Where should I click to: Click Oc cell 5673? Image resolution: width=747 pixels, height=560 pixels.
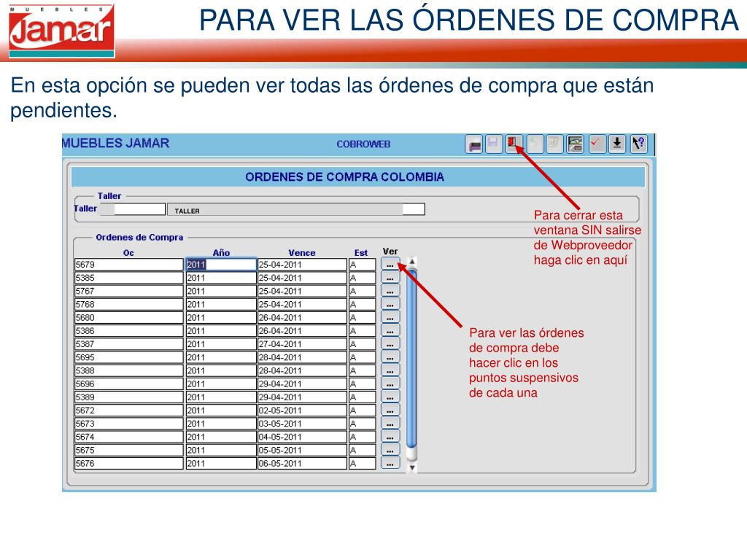tap(128, 424)
